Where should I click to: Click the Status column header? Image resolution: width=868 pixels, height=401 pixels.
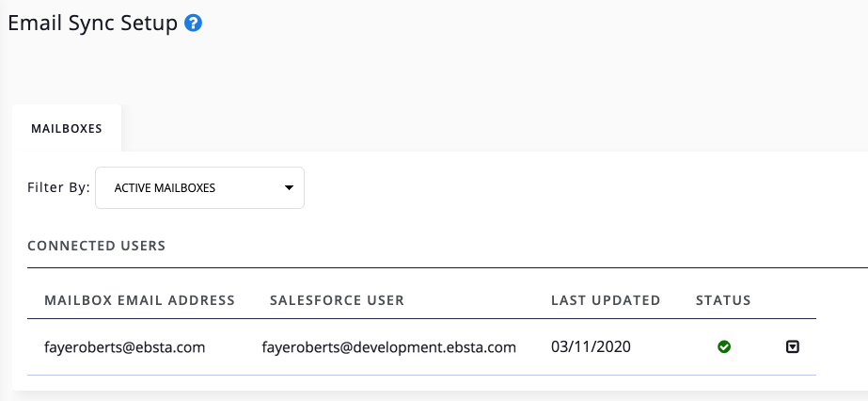723,300
